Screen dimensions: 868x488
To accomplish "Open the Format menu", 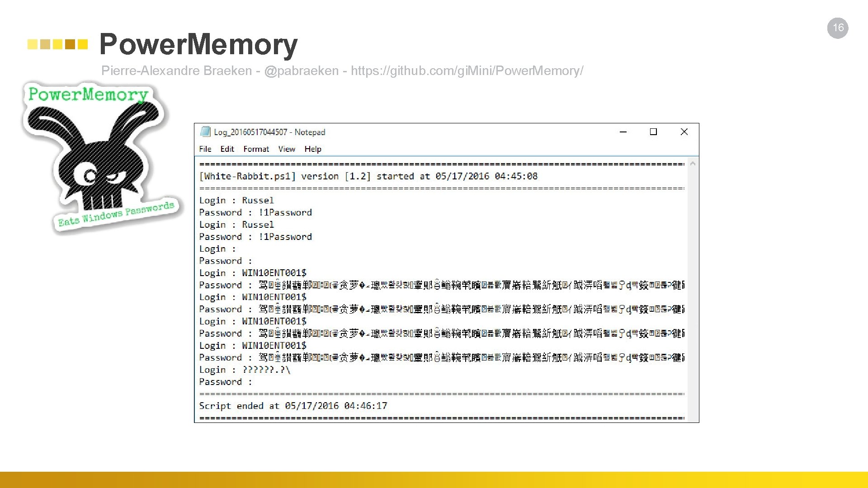I will [256, 149].
